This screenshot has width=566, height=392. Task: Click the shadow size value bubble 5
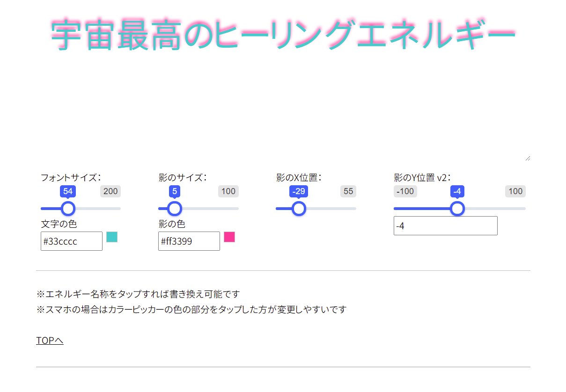175,191
